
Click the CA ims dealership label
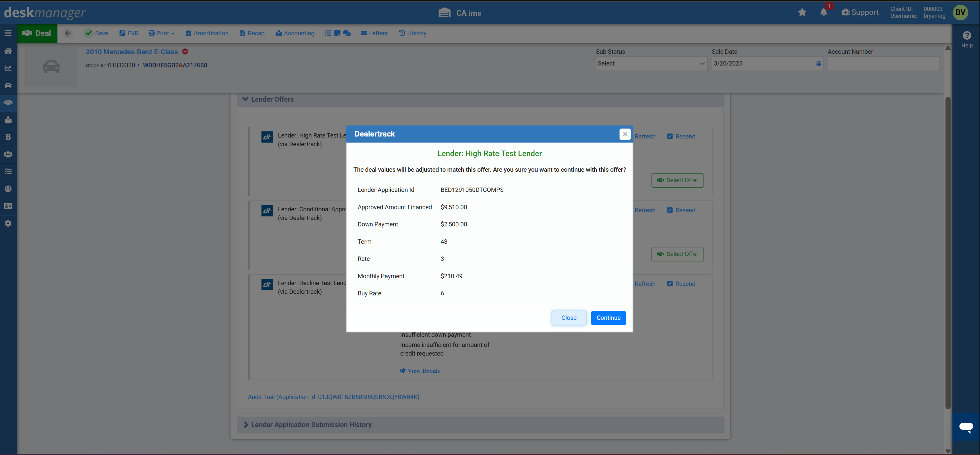460,13
